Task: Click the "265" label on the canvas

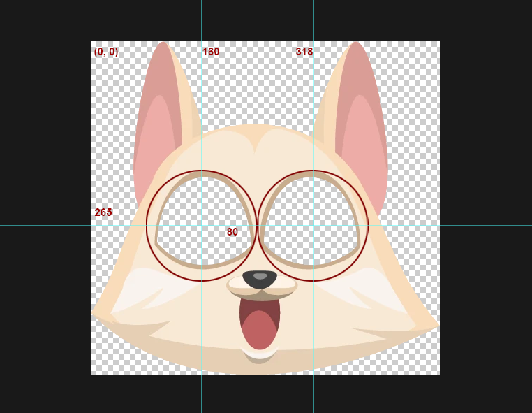Action: (103, 212)
